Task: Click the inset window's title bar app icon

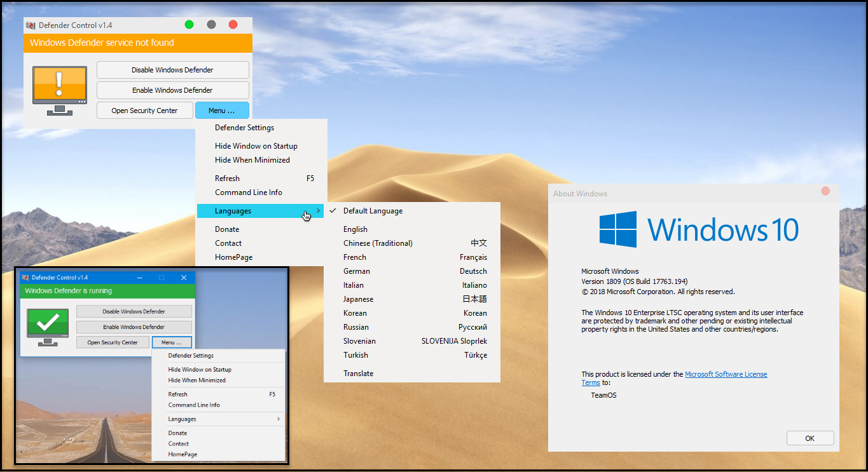Action: (25, 278)
